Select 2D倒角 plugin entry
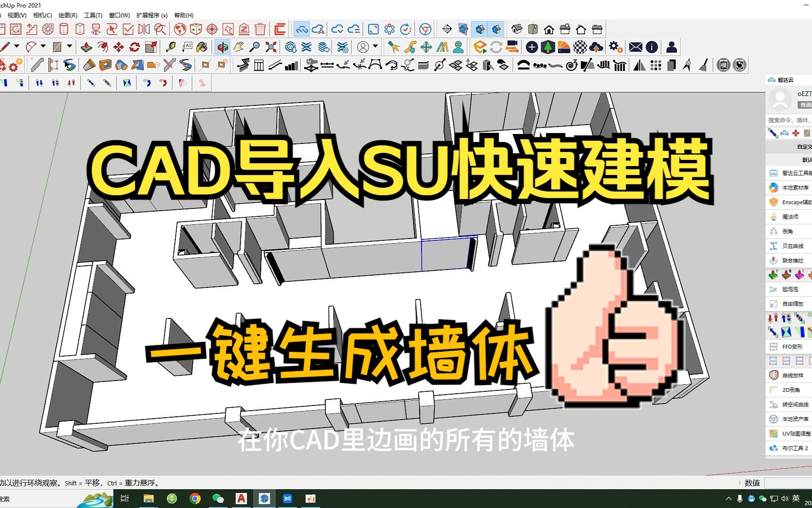 pos(789,390)
